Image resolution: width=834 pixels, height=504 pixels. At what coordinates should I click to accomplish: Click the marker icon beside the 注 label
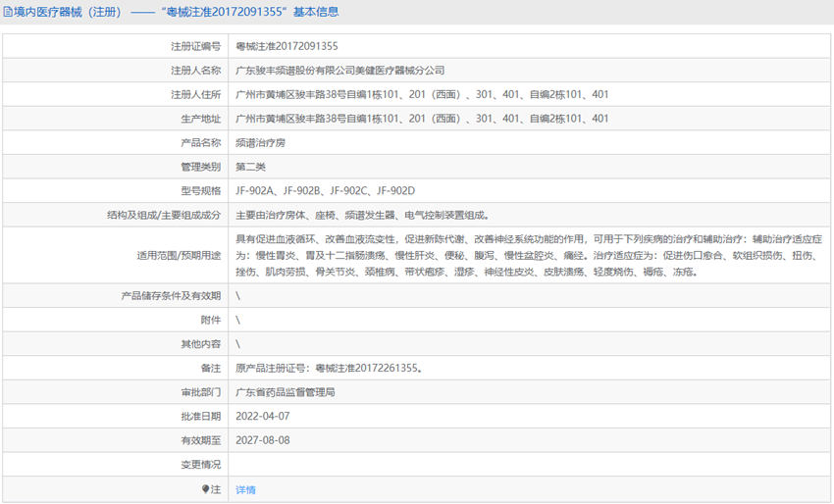click(x=205, y=488)
